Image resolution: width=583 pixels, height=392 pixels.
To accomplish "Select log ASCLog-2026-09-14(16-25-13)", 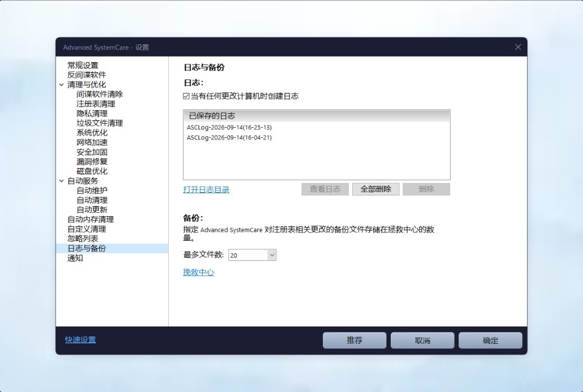I will [x=229, y=128].
